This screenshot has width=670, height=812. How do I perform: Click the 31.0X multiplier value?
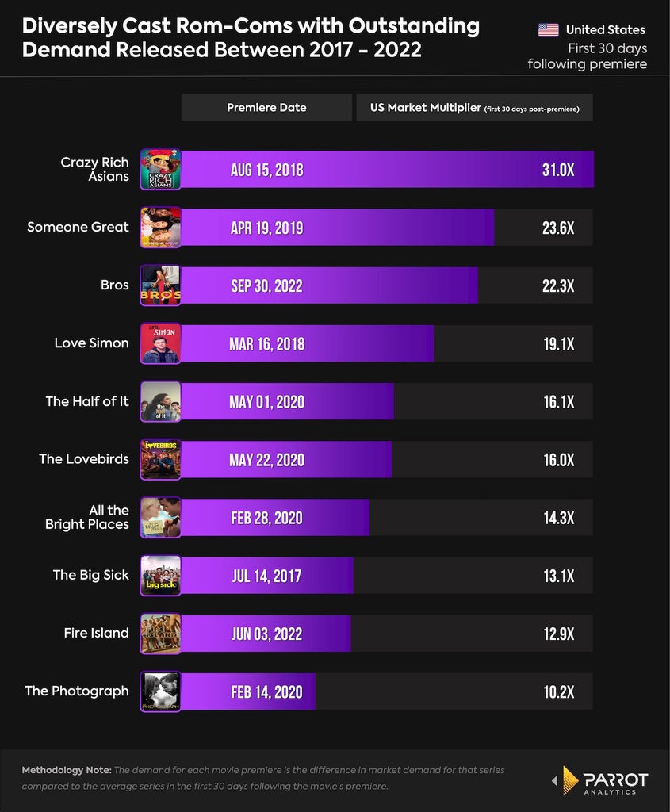coord(558,170)
